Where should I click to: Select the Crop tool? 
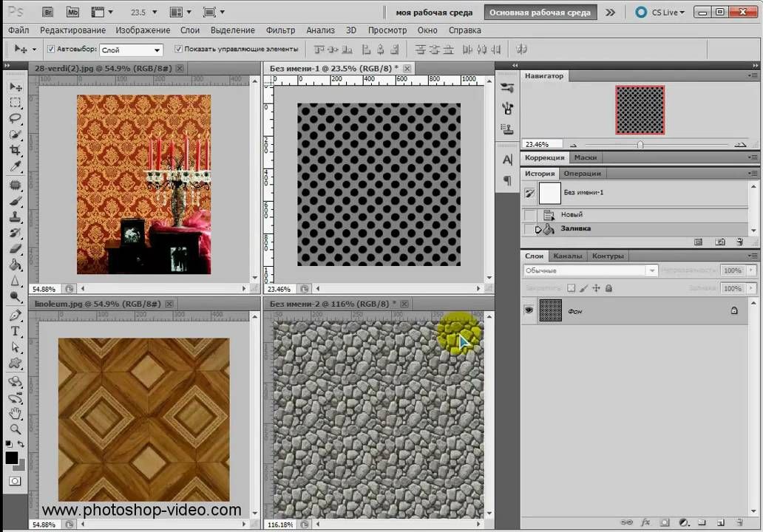point(15,151)
